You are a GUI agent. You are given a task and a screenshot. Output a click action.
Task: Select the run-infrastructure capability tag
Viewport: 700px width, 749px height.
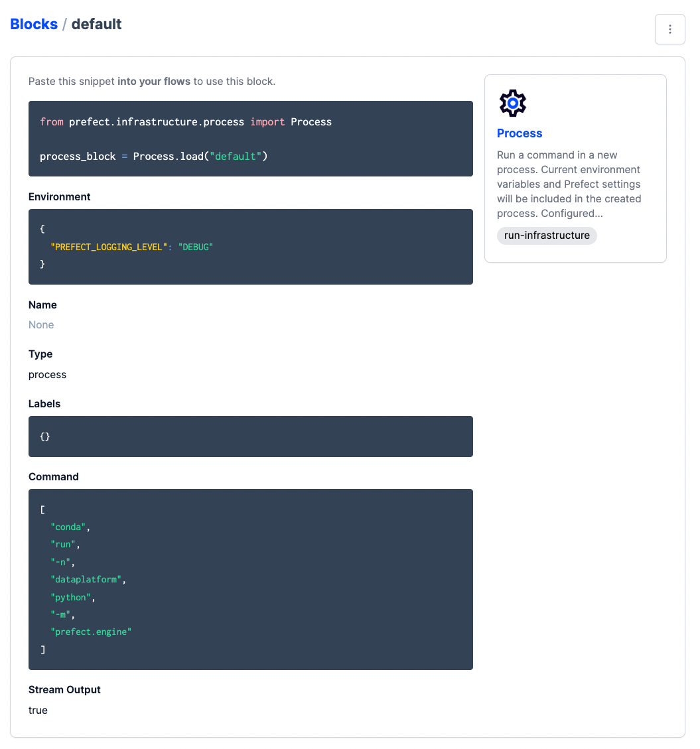click(x=547, y=236)
